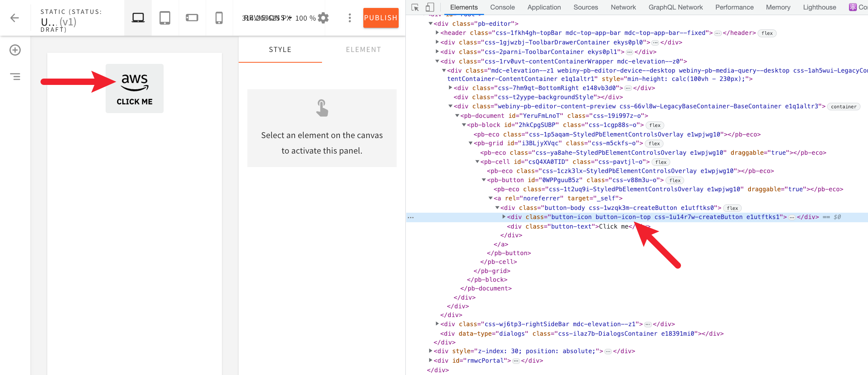Open the three-dot options menu
Viewport: 868px width, 375px height.
(x=349, y=17)
